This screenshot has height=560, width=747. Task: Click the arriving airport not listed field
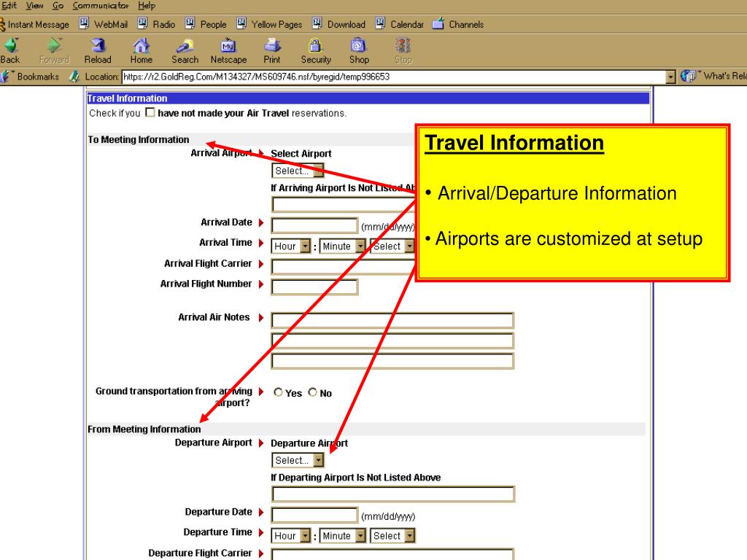tap(344, 205)
